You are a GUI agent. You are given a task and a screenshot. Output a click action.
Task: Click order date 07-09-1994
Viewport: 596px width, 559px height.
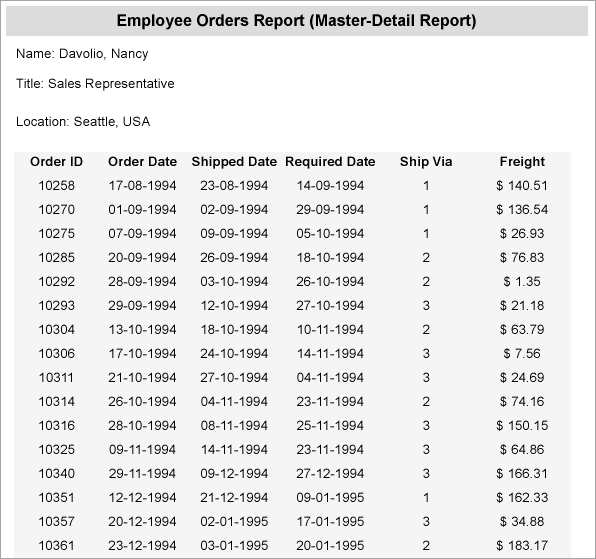click(x=143, y=233)
